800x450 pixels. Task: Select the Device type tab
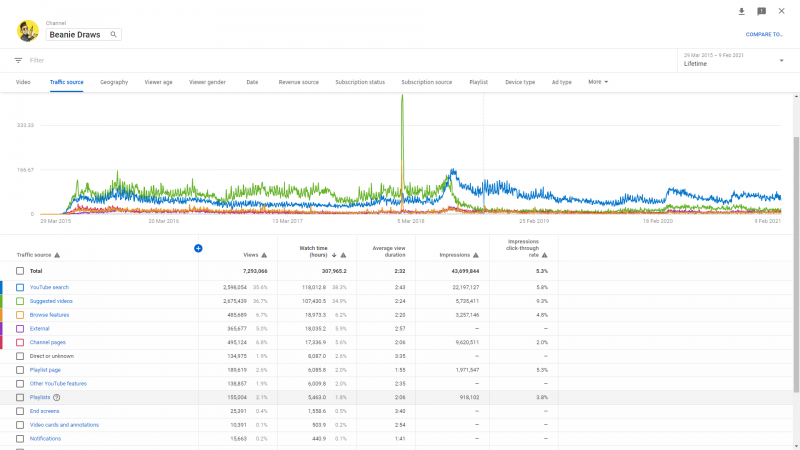[520, 82]
